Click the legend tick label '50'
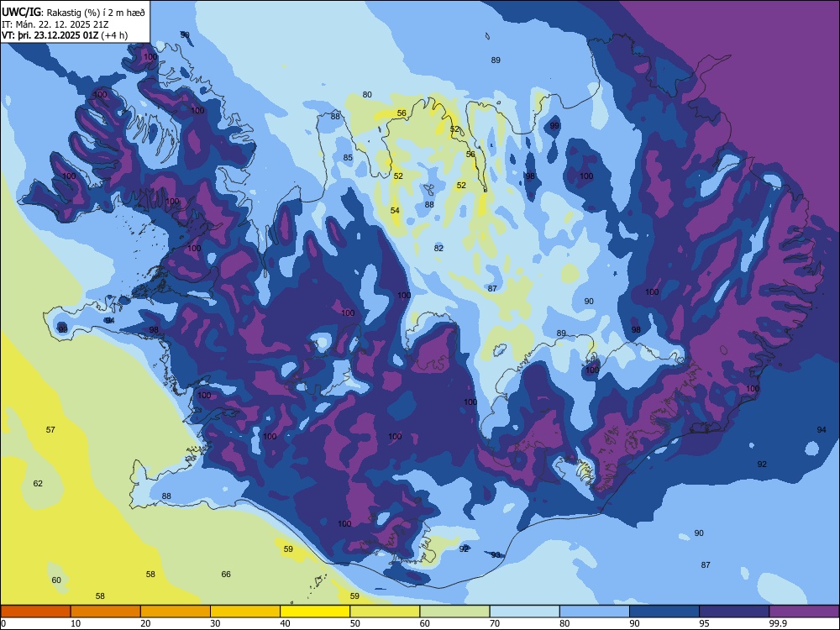This screenshot has width=840, height=630. [355, 623]
